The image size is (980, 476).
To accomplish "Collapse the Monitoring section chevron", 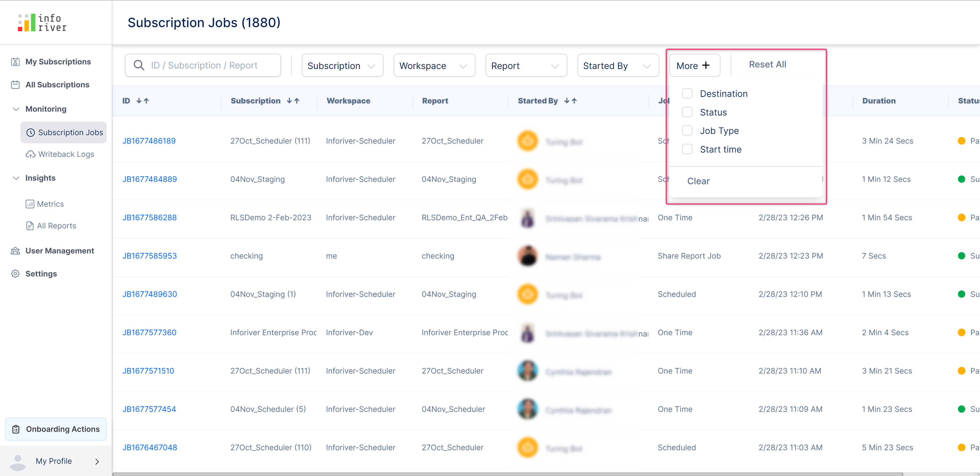I will (16, 109).
